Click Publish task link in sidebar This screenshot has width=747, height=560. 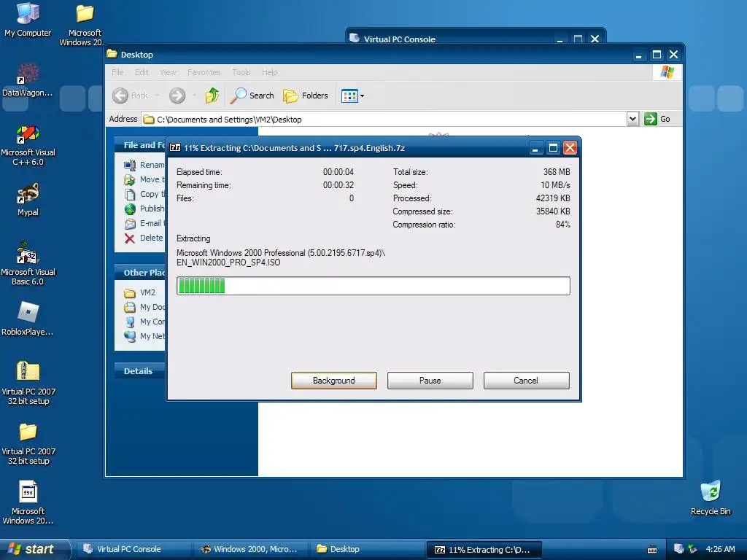(144, 209)
